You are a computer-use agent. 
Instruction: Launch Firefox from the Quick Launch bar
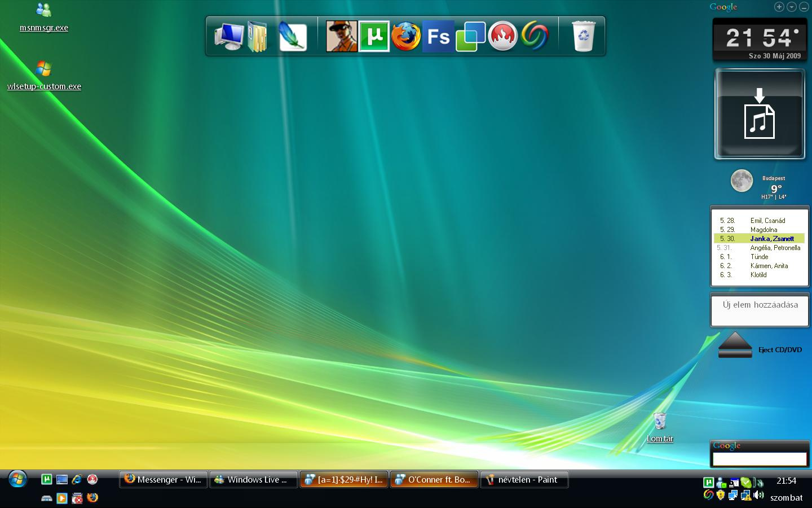92,498
